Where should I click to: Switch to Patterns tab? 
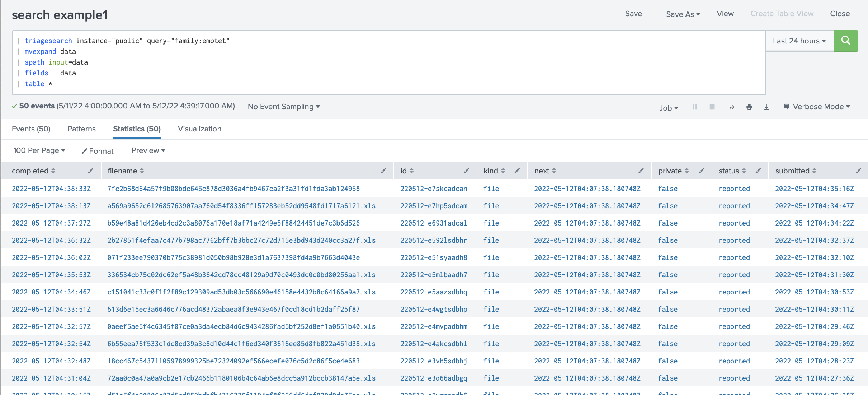(81, 129)
